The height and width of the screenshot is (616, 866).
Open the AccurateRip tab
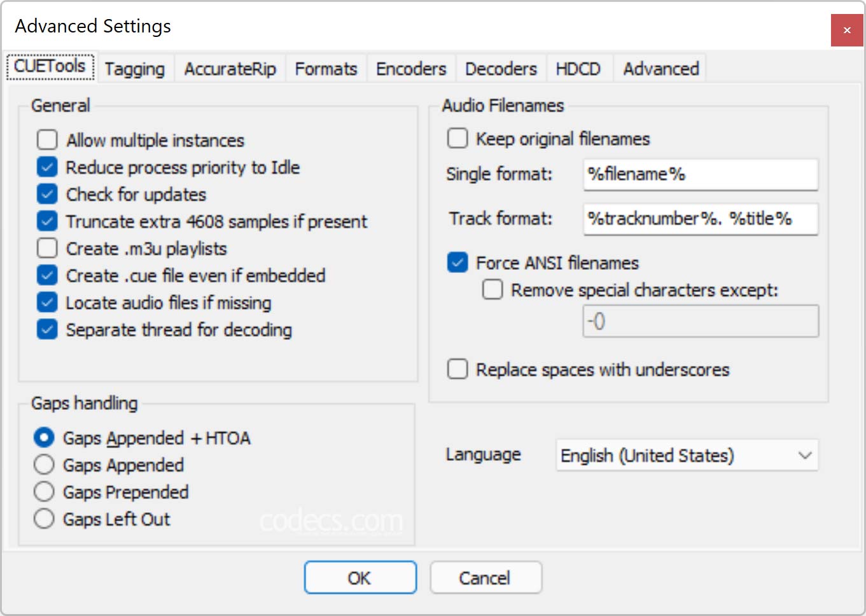pos(230,69)
